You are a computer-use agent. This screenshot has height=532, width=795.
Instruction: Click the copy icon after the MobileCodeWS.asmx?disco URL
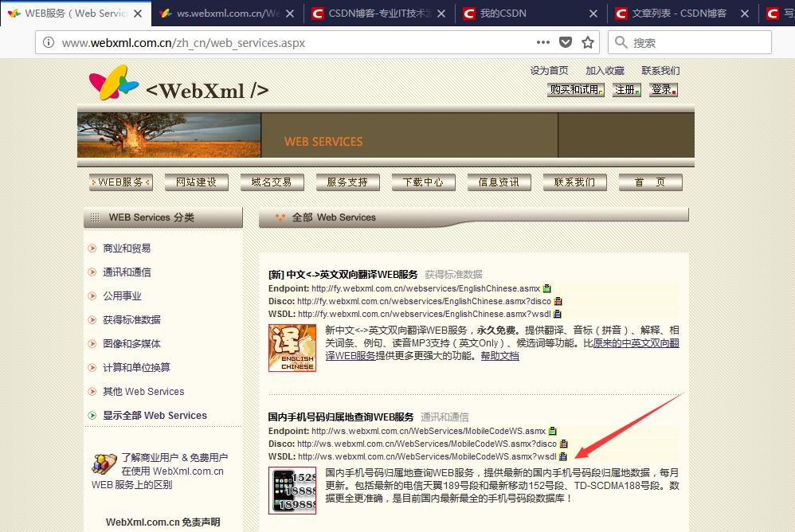pyautogui.click(x=564, y=444)
